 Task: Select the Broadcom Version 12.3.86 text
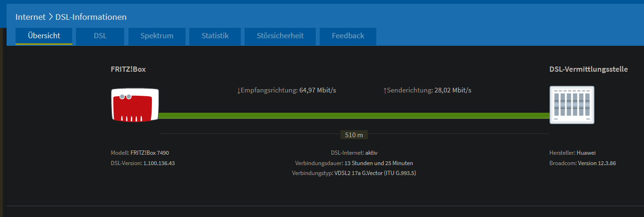tap(583, 163)
